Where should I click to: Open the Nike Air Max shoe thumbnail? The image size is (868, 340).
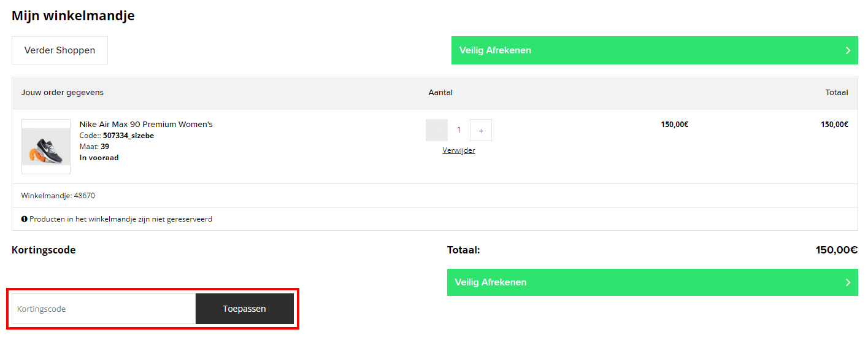(x=46, y=147)
